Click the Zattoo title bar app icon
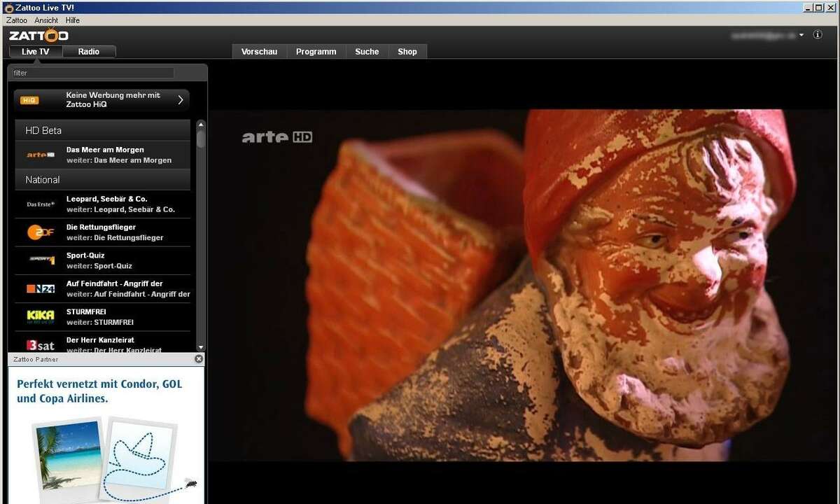This screenshot has width=840, height=504. click(x=8, y=8)
